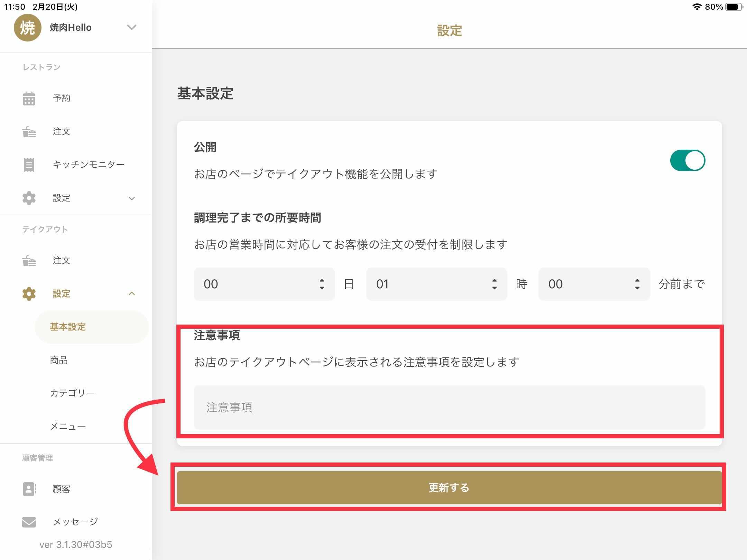Click the takeout 注文 food icon
The height and width of the screenshot is (560, 747).
tap(29, 261)
